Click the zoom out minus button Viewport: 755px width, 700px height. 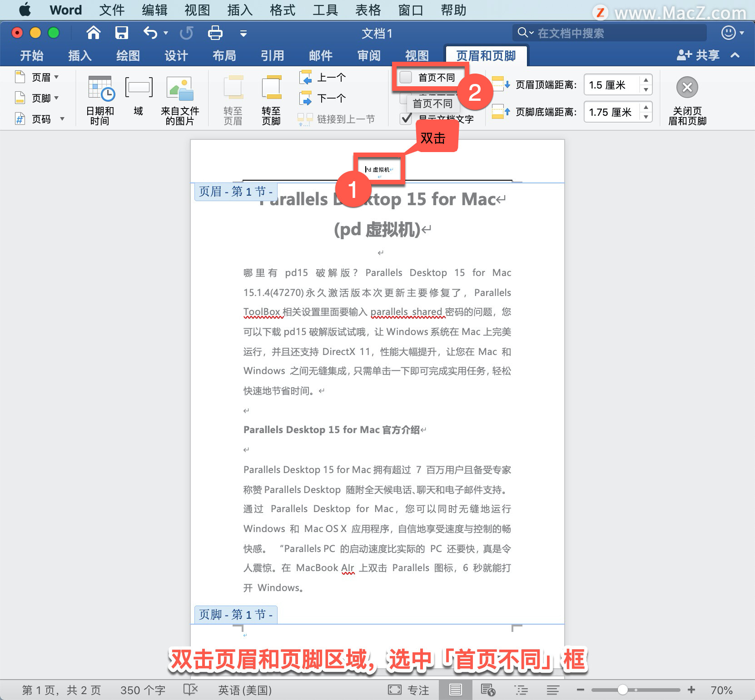coord(580,690)
